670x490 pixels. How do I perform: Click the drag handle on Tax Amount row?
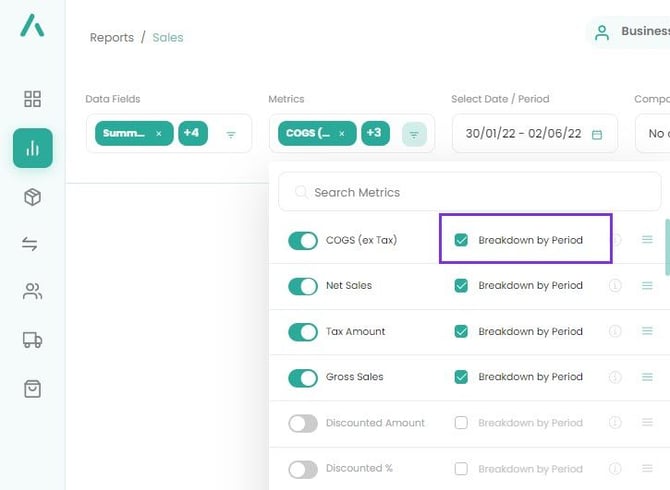(x=647, y=332)
